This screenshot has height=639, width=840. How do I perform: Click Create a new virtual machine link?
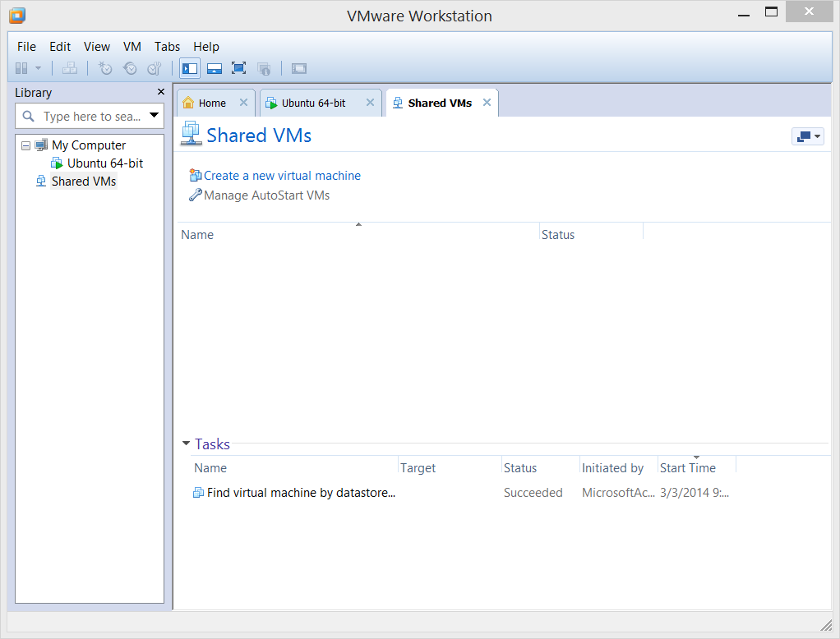point(282,176)
